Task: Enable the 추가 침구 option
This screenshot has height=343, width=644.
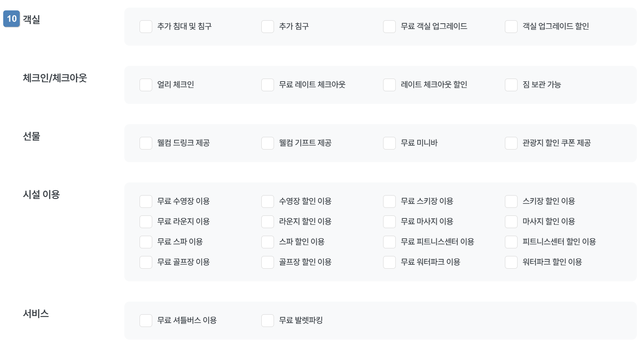Action: pyautogui.click(x=268, y=27)
